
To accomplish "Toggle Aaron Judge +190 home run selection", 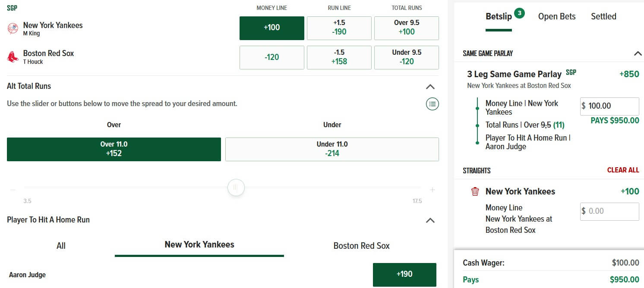I will pos(404,275).
